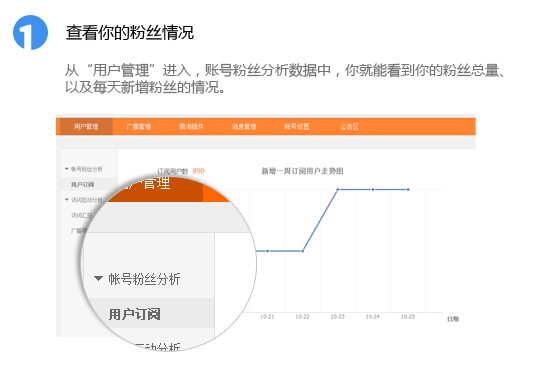551x380 pixels.
Task: Select the 帐号设置 tab
Action: (x=297, y=127)
